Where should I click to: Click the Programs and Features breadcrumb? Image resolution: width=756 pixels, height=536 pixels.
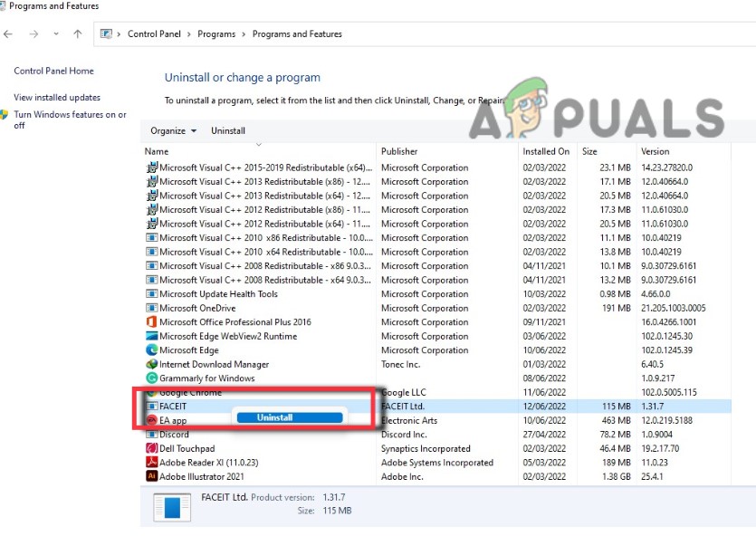pyautogui.click(x=297, y=33)
